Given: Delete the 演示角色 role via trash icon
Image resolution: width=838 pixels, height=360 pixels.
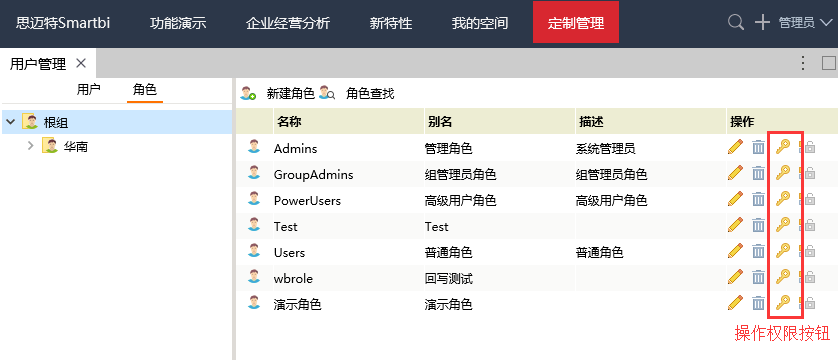Looking at the screenshot, I should [758, 303].
